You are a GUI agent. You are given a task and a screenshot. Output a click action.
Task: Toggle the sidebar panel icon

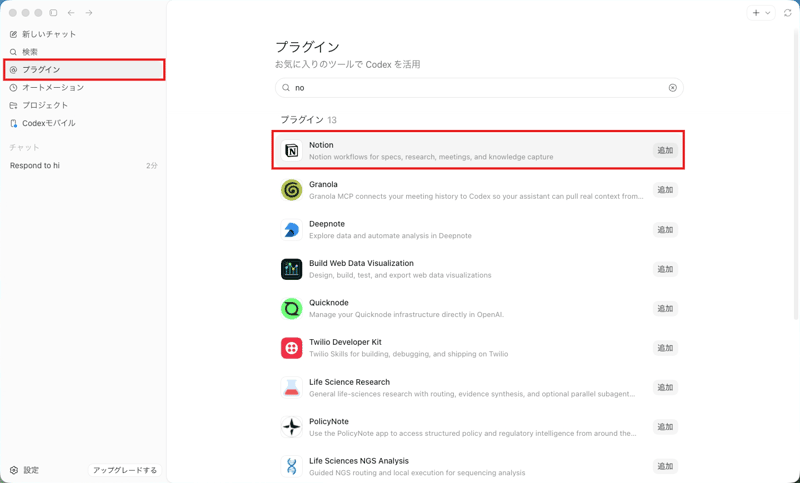(x=54, y=13)
